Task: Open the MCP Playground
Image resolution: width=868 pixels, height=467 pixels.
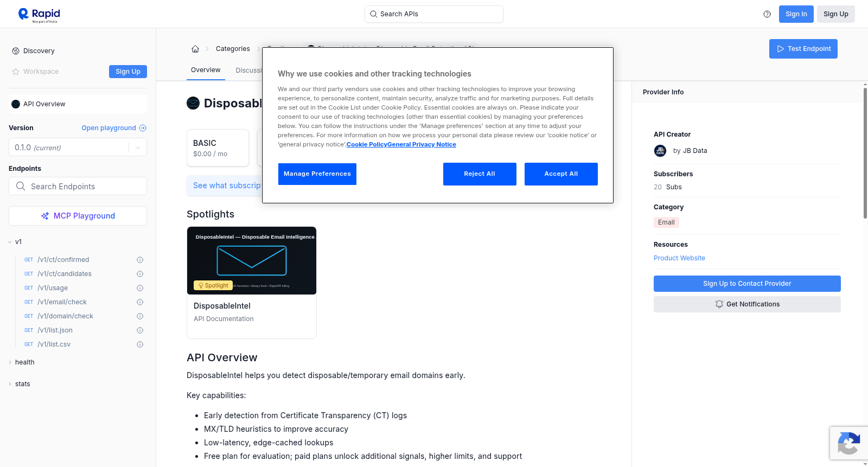Action: point(78,216)
